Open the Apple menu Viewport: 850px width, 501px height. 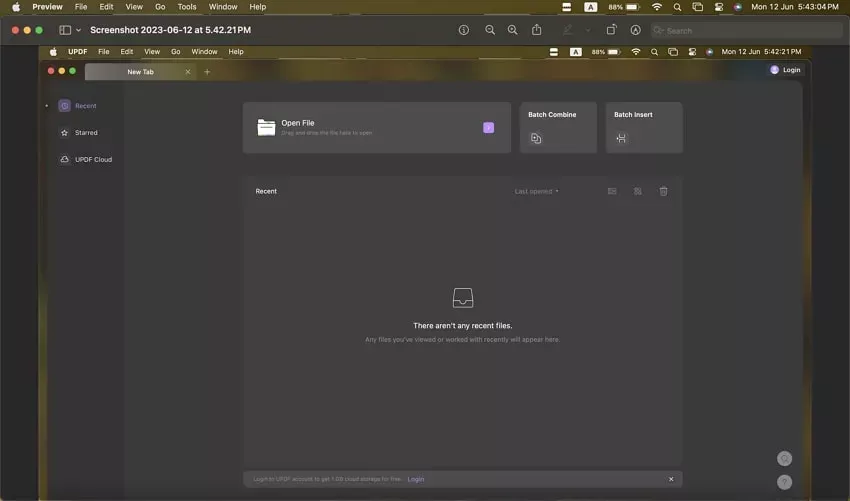click(16, 7)
